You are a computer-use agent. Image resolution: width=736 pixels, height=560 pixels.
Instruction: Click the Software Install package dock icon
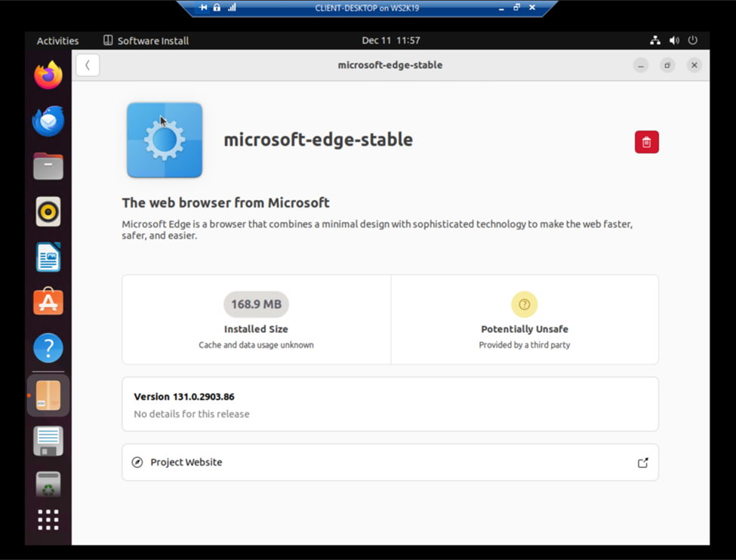48,395
